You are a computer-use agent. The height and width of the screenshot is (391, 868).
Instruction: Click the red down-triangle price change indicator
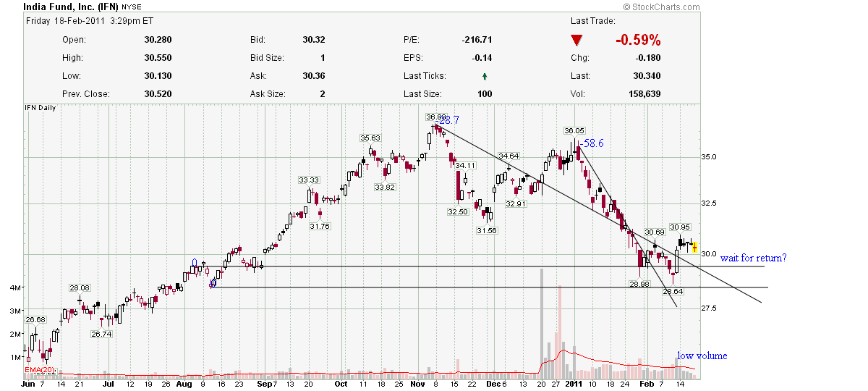click(x=576, y=40)
